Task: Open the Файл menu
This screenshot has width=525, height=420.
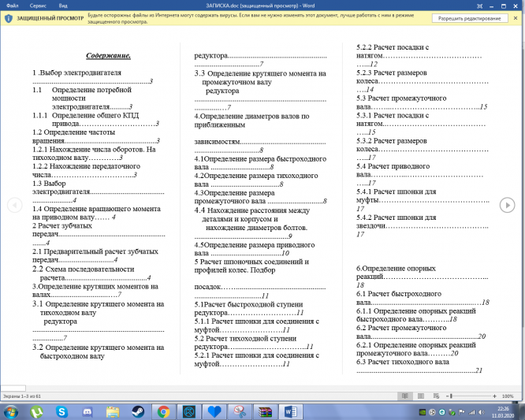Action: (13, 6)
